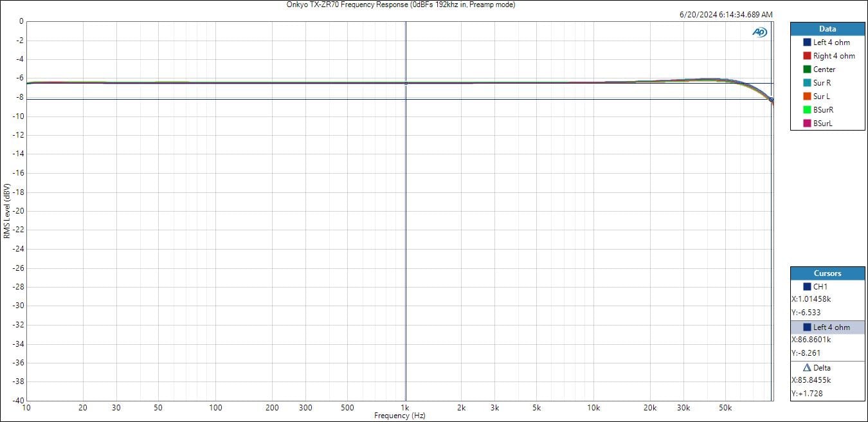This screenshot has width=868, height=422.
Task: Click the Left 4 ohm swatch in Cursors panel
Action: 807,327
